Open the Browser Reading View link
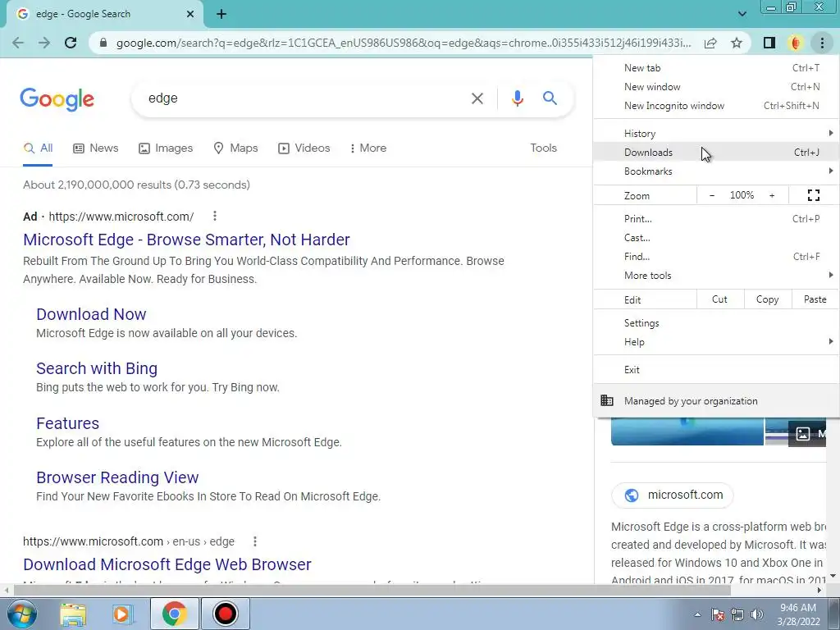This screenshot has height=630, width=840. pyautogui.click(x=117, y=477)
